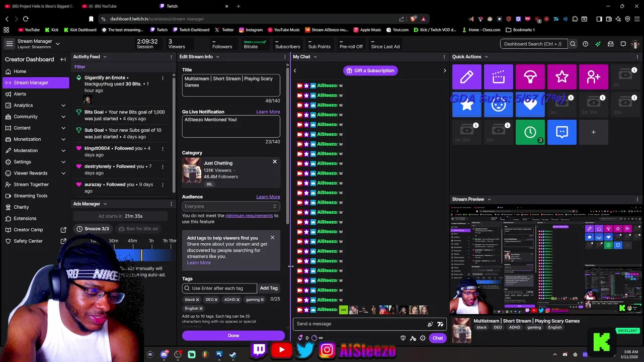The height and width of the screenshot is (362, 644).
Task: Open the help question-mark icon
Action: click(585, 44)
